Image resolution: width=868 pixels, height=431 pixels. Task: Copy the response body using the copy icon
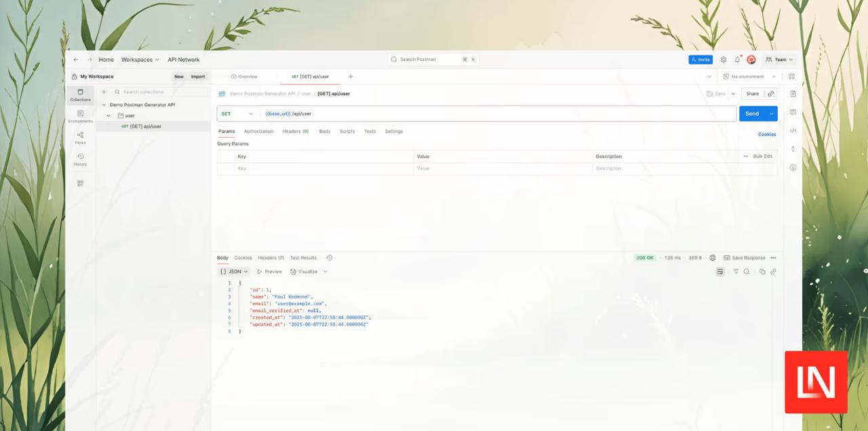tap(762, 271)
